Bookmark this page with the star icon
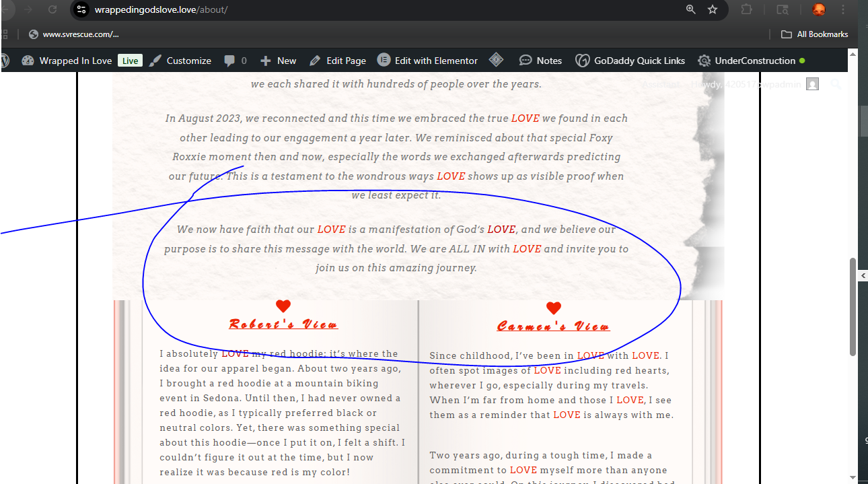 [713, 9]
